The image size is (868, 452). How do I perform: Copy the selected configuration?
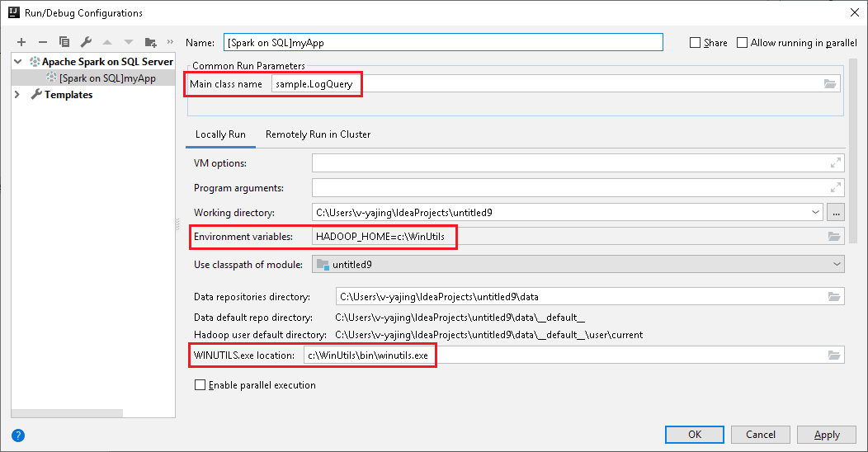point(64,42)
